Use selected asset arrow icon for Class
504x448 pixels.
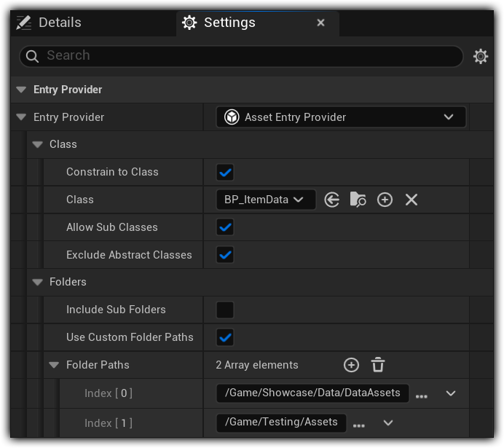pos(332,200)
